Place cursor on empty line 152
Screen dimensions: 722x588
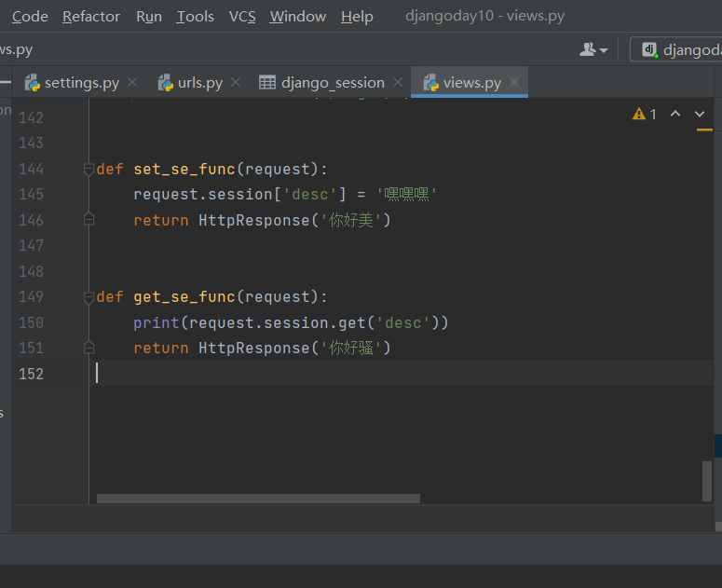(x=401, y=373)
